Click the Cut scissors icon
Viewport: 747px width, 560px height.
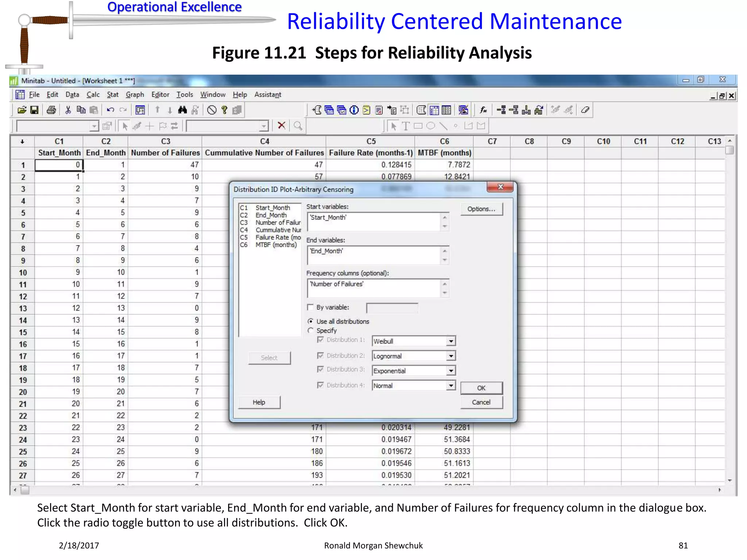pos(68,110)
